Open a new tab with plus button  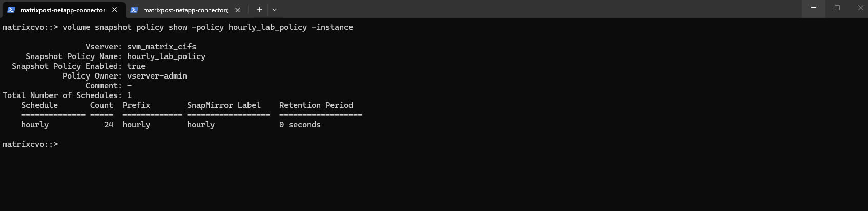click(x=259, y=9)
